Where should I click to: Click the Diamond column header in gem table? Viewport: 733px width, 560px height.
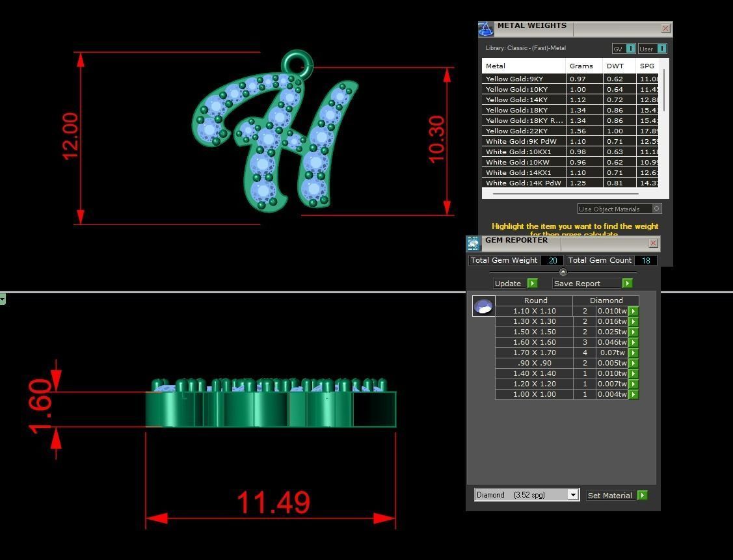(606, 300)
